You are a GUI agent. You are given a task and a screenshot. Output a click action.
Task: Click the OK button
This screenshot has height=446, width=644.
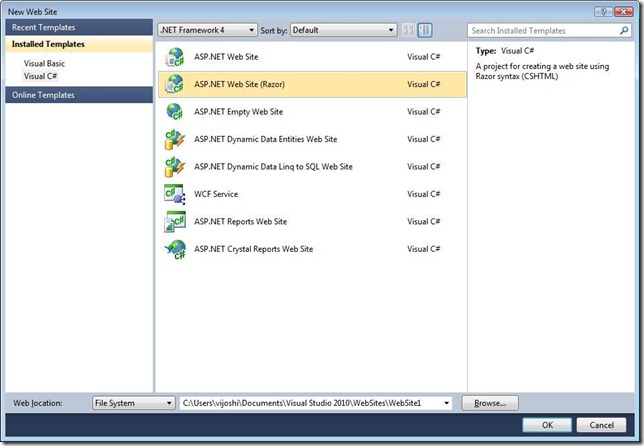[x=547, y=425]
